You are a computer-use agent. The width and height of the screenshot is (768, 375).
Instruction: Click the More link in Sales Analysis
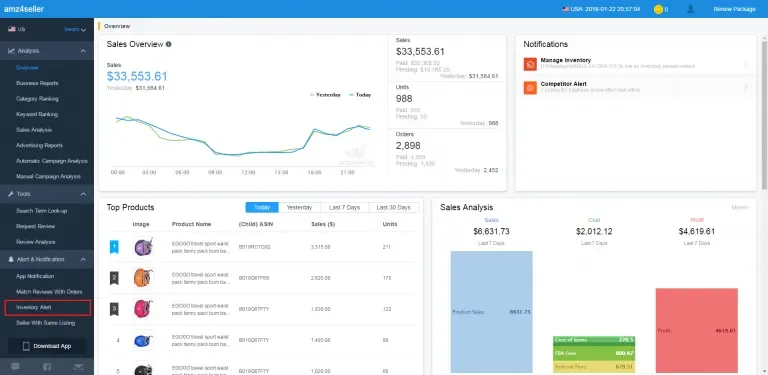tap(740, 208)
